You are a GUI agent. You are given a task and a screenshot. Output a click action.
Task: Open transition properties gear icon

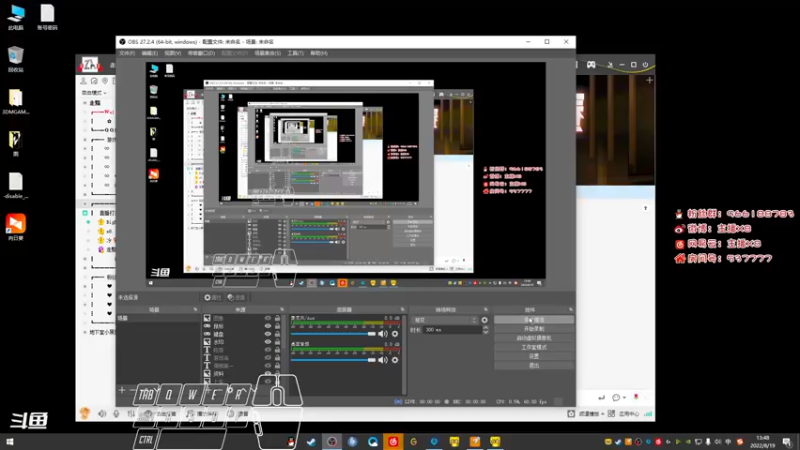pyautogui.click(x=484, y=320)
